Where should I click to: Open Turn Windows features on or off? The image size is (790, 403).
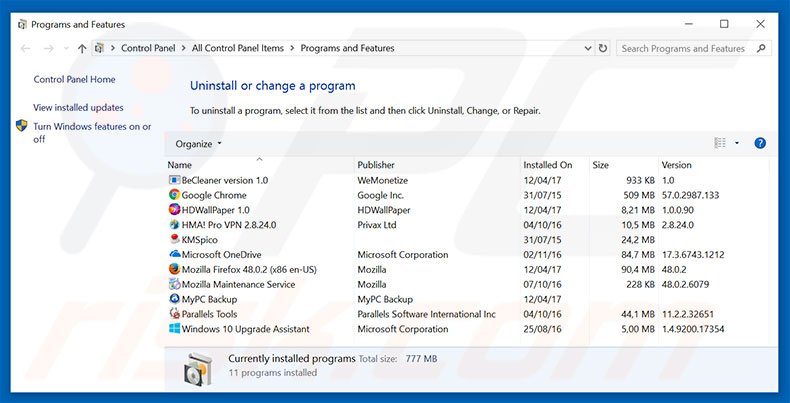(x=92, y=133)
